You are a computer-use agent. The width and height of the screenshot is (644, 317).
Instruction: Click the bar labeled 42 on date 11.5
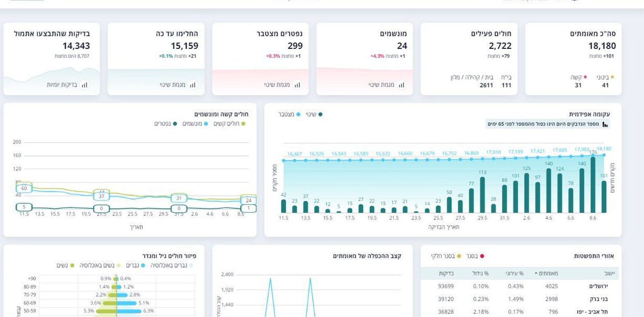[x=284, y=206]
